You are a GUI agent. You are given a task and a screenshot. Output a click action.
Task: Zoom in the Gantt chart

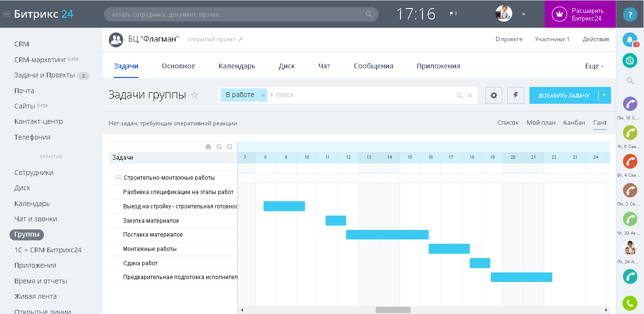[219, 147]
